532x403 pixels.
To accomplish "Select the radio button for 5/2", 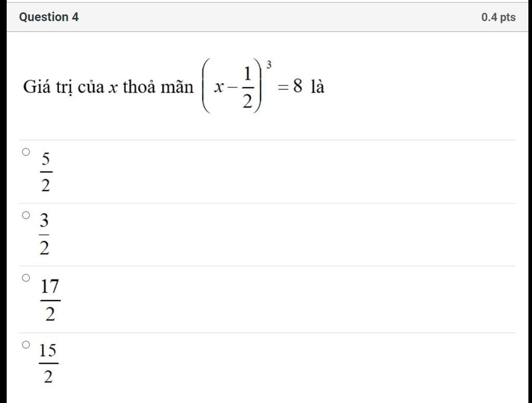I will pyautogui.click(x=26, y=152).
